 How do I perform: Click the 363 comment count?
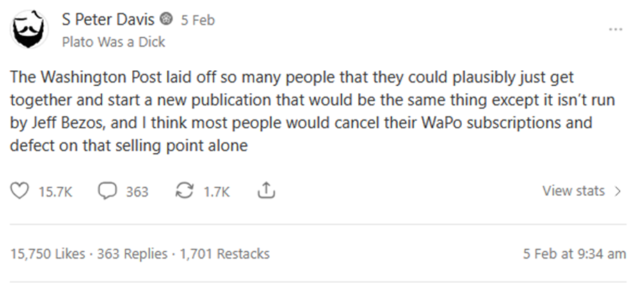137,192
